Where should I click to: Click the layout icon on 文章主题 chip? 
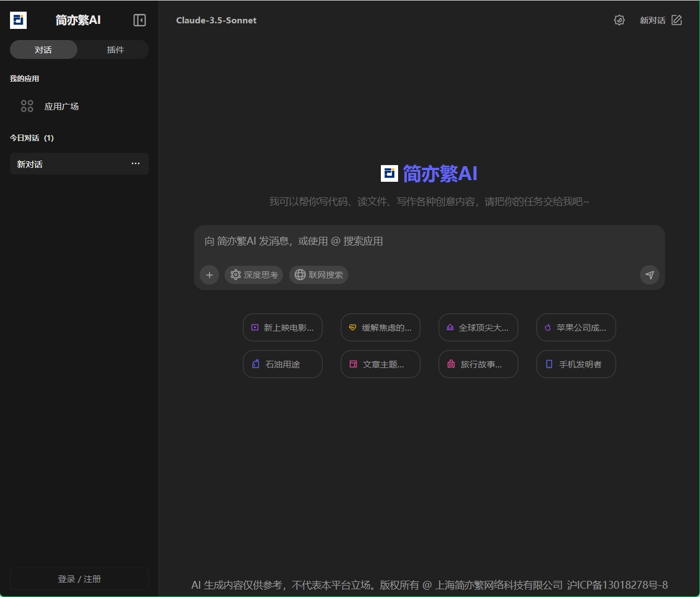[x=353, y=364]
